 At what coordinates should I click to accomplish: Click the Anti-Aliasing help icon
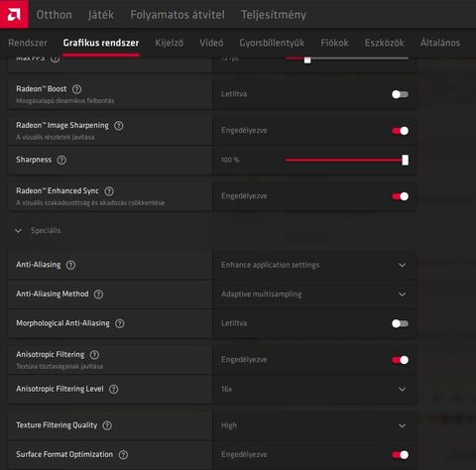click(70, 265)
